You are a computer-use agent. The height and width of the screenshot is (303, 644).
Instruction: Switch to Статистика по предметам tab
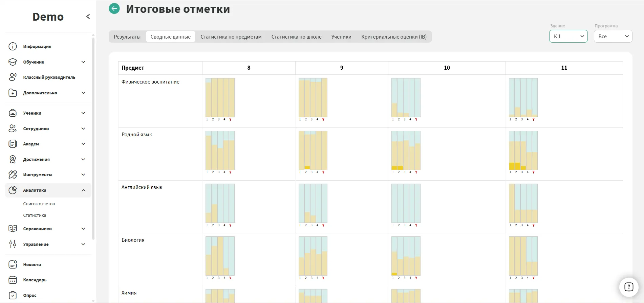tap(231, 37)
